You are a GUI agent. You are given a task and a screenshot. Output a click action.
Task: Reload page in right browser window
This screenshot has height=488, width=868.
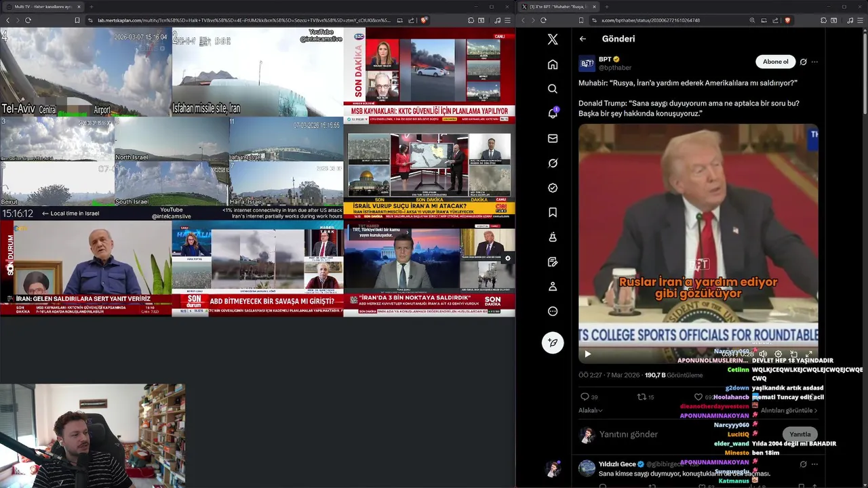point(543,20)
